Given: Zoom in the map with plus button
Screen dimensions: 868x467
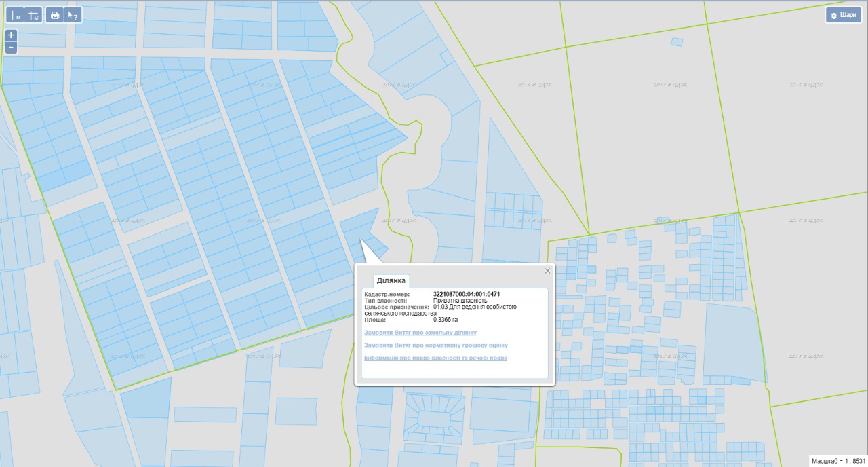Looking at the screenshot, I should [x=11, y=35].
